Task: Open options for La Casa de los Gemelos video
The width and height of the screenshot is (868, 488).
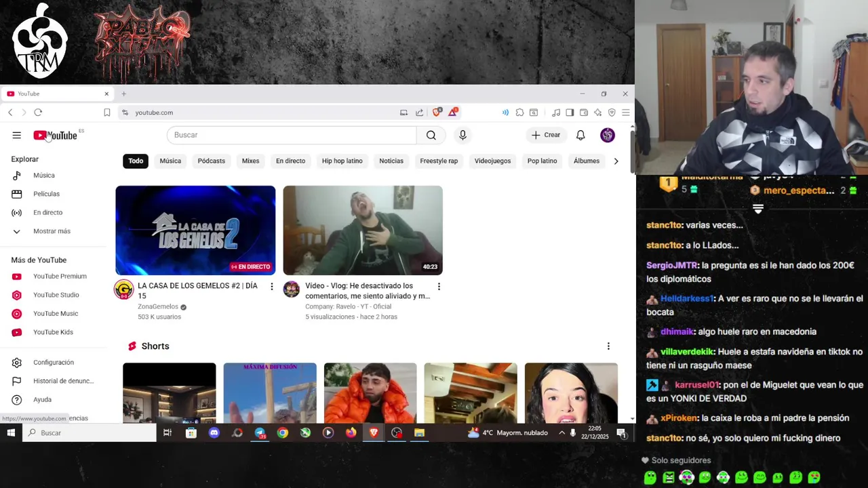Action: coord(271,287)
